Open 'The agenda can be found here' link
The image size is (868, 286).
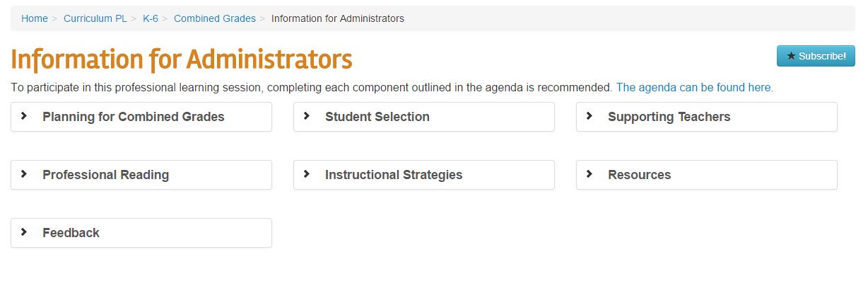pyautogui.click(x=694, y=88)
